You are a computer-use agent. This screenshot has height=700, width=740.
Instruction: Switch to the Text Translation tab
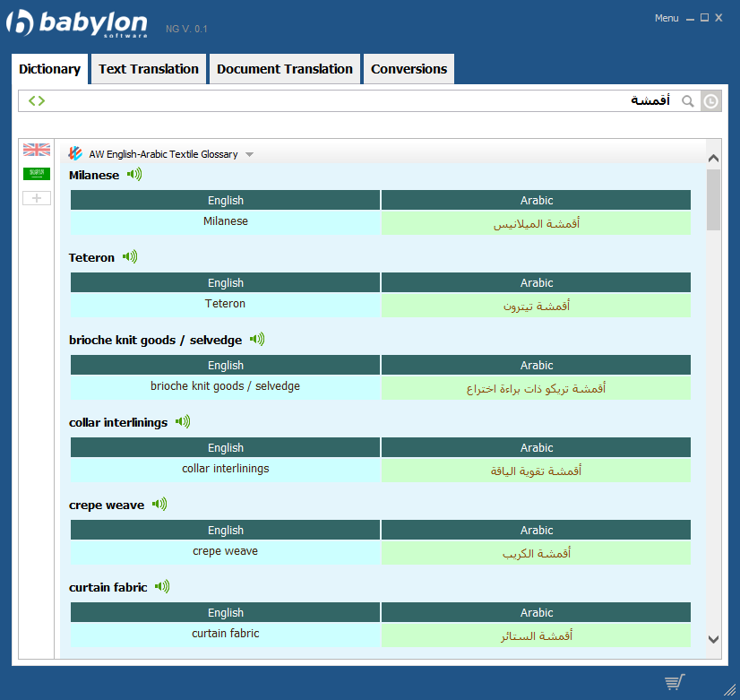149,69
